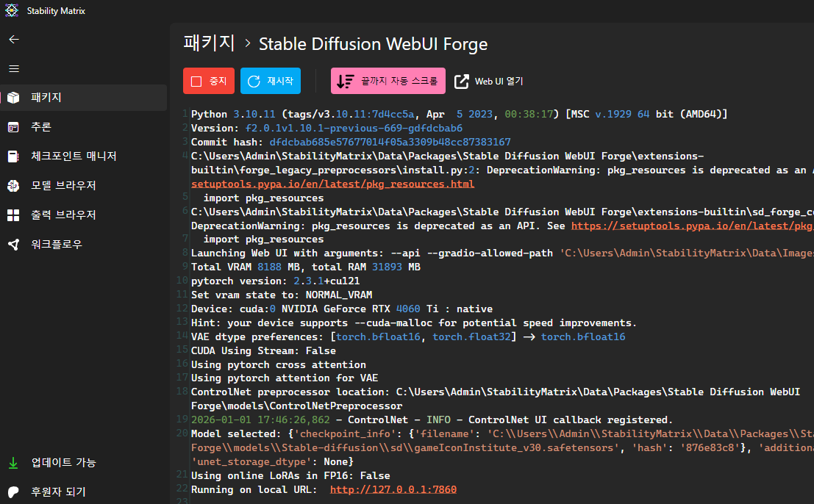Open the https://setuptools.pypa.io link on line 6
The width and height of the screenshot is (814, 504).
tap(692, 226)
